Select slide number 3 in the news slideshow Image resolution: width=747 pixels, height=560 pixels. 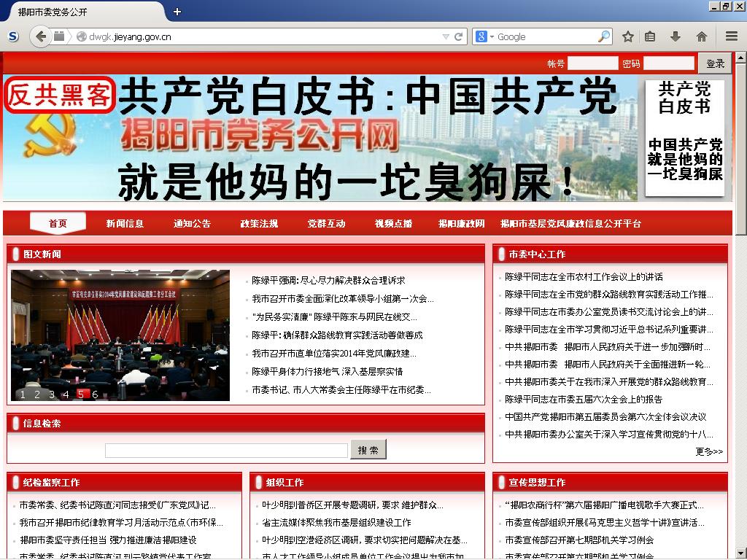click(x=52, y=394)
